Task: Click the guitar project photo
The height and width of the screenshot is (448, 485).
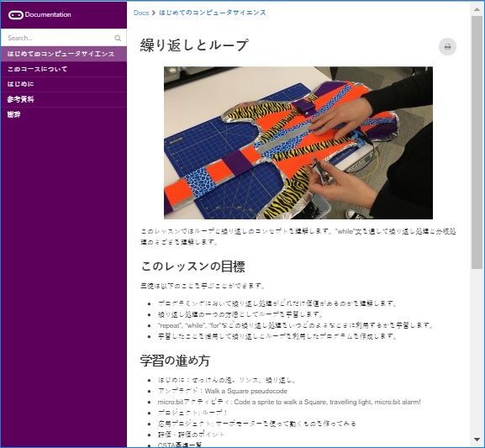Action: click(298, 143)
